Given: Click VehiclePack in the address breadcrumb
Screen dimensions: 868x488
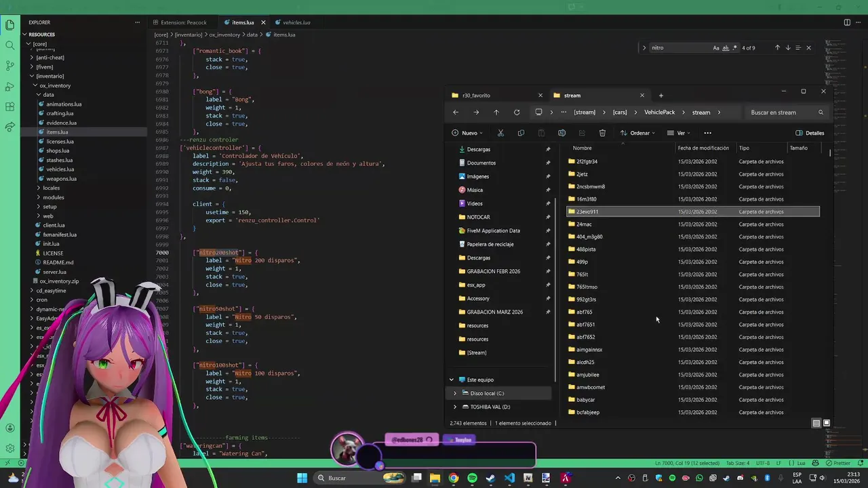Looking at the screenshot, I should click(659, 113).
